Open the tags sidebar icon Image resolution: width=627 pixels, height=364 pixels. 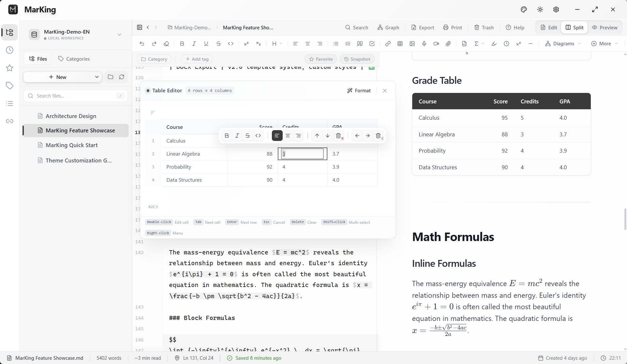point(10,85)
